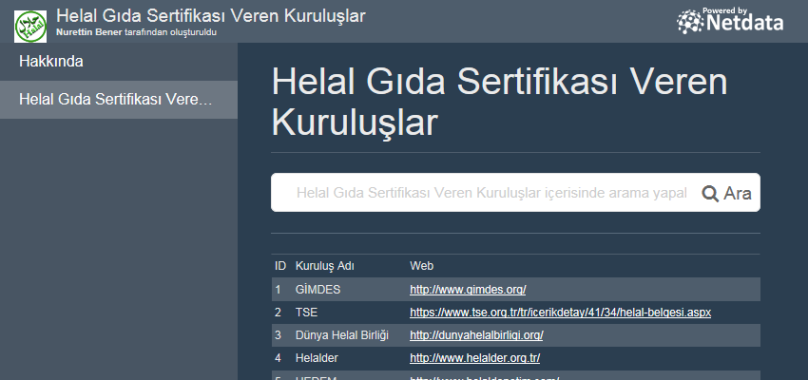Screen dimensions: 808x380
Task: Click the green Halal logo icon
Action: (30, 26)
